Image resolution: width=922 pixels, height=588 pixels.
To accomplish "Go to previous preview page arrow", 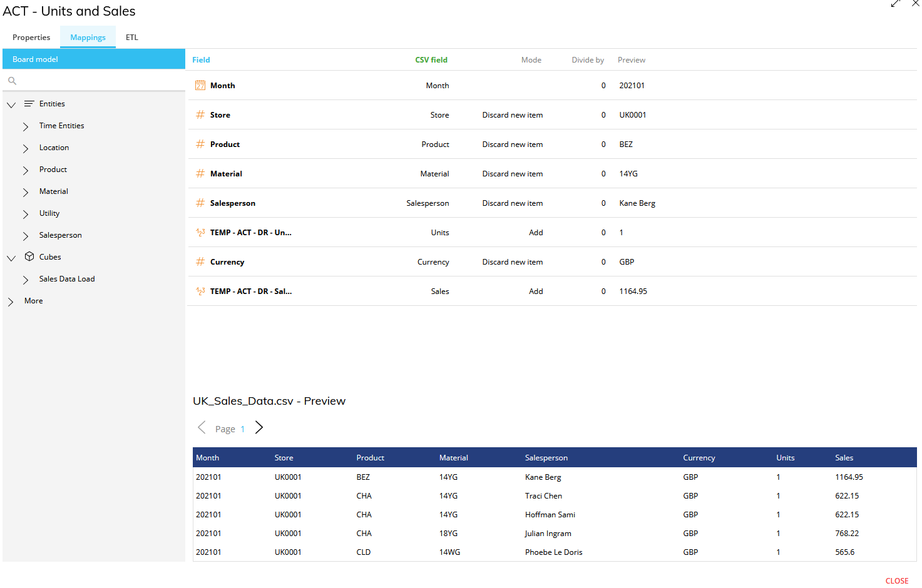I will coord(202,427).
